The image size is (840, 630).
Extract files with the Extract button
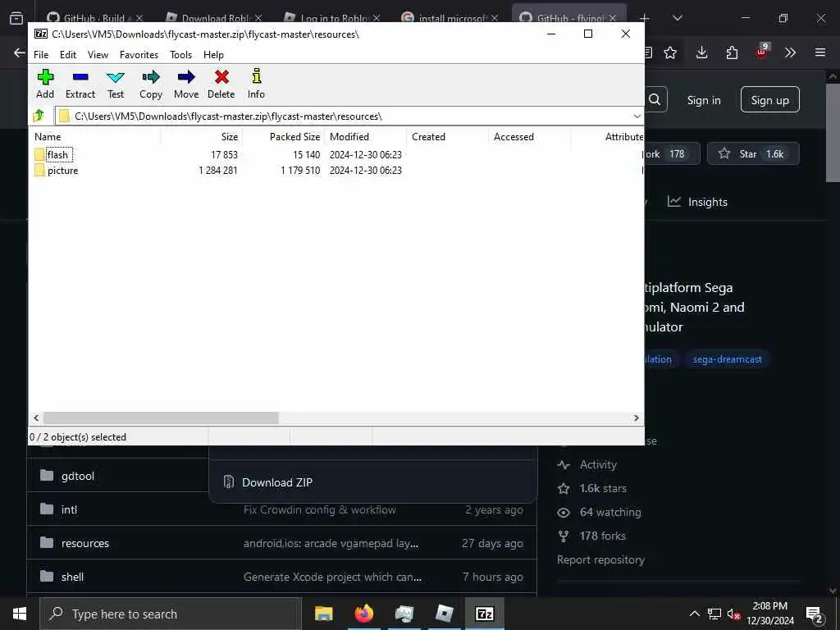80,84
